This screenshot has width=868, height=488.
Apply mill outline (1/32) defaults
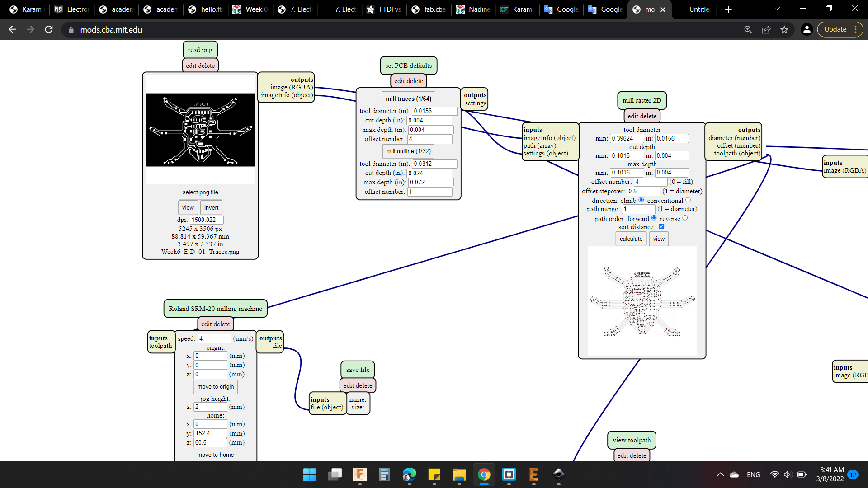point(408,151)
